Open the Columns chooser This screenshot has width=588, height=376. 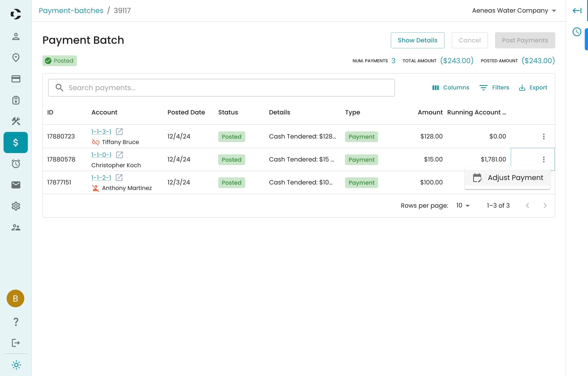pyautogui.click(x=451, y=88)
